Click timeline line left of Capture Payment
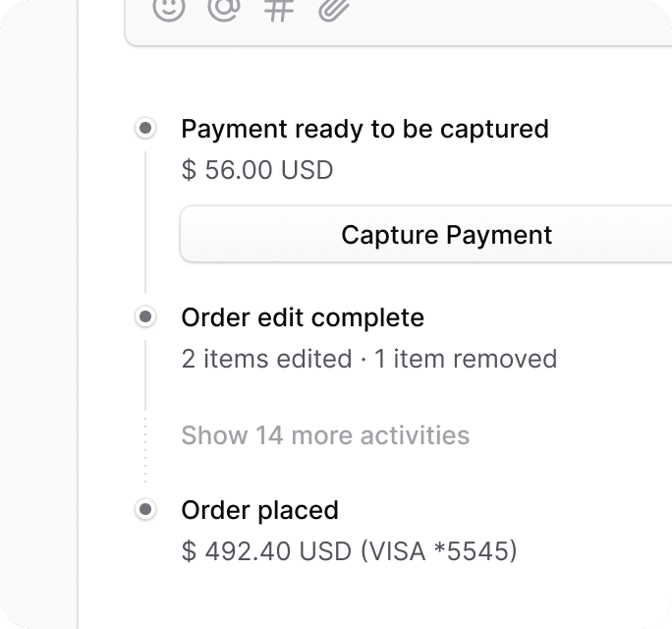Screen dimensions: 672x629 pos(145,222)
